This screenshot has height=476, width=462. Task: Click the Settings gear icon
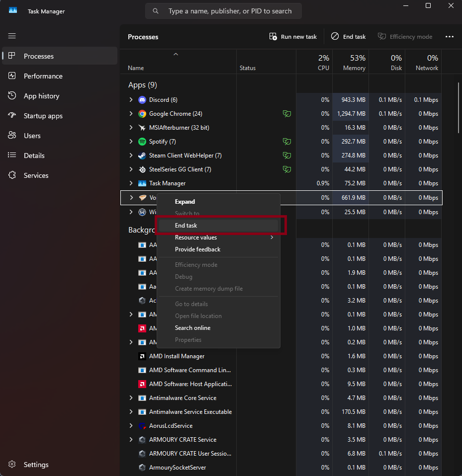point(12,464)
